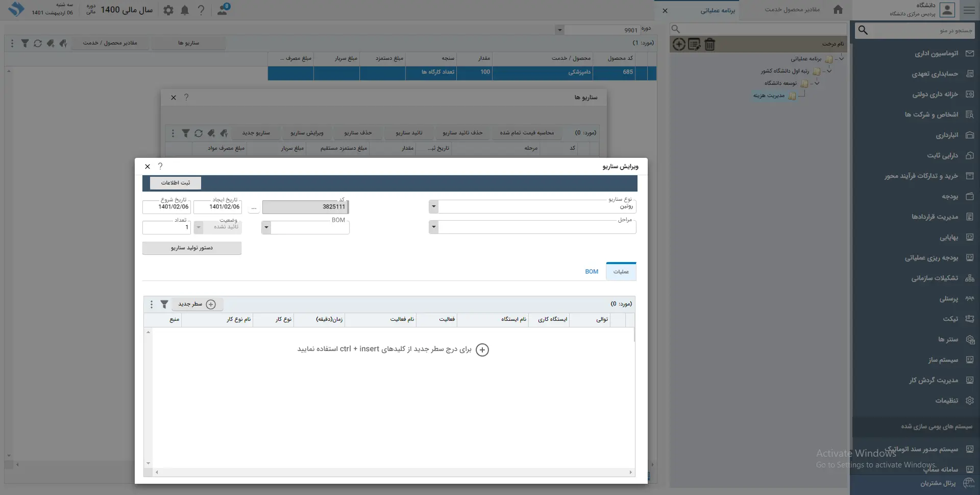
Task: Switch to مقادیر محصول خدمت tab
Action: click(x=792, y=10)
